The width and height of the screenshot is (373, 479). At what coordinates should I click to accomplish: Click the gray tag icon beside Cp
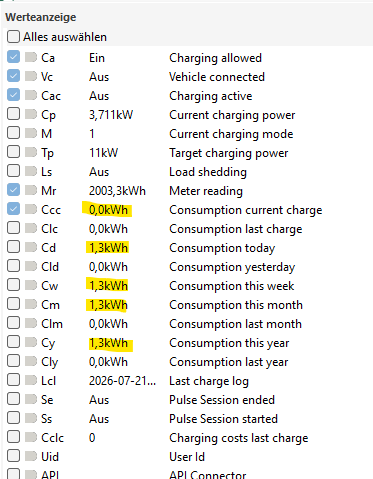click(x=31, y=114)
